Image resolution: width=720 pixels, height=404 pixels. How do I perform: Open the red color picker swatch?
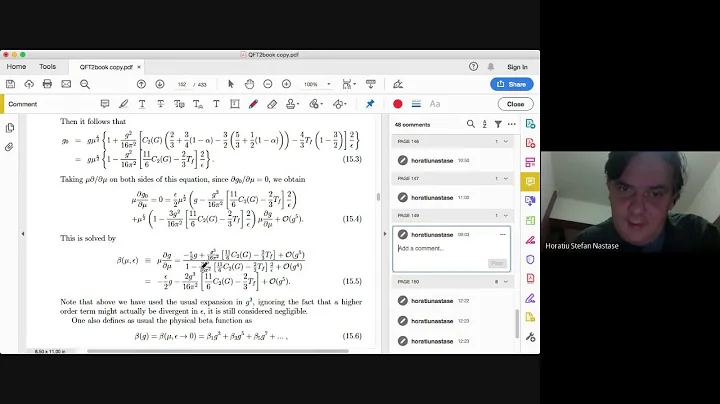tap(398, 104)
